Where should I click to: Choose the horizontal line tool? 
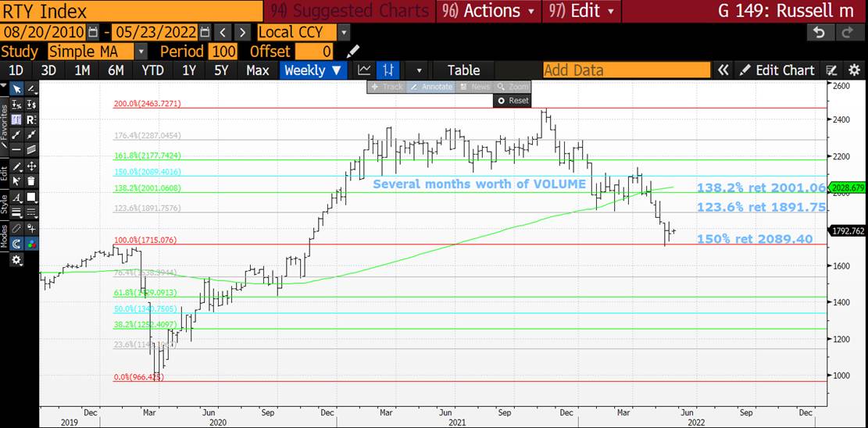click(x=17, y=149)
